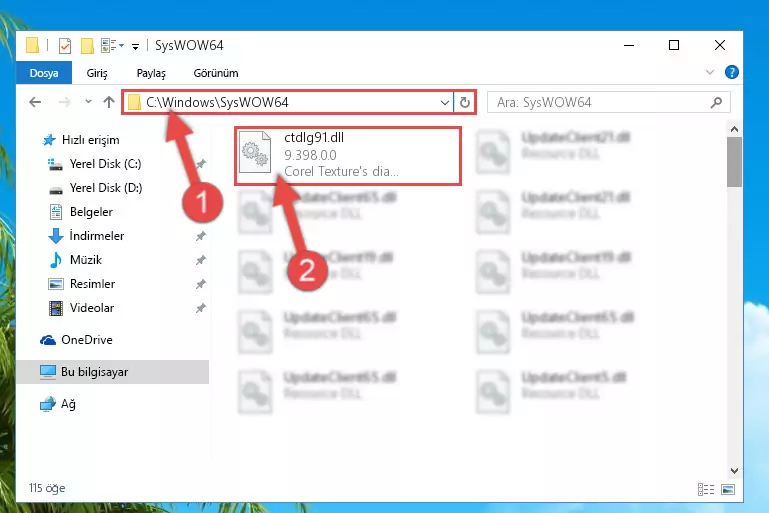This screenshot has height=513, width=769.
Task: Maximize the SysWOW64 window
Action: pyautogui.click(x=674, y=46)
